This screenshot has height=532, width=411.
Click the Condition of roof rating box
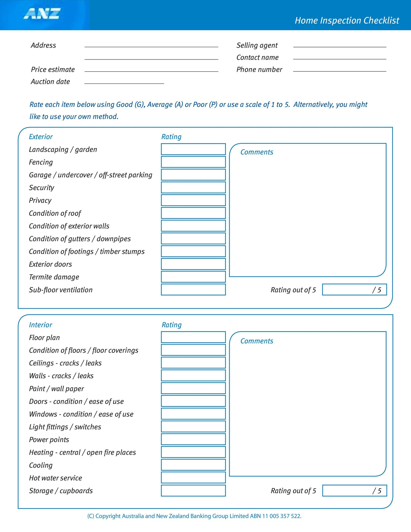pos(194,212)
